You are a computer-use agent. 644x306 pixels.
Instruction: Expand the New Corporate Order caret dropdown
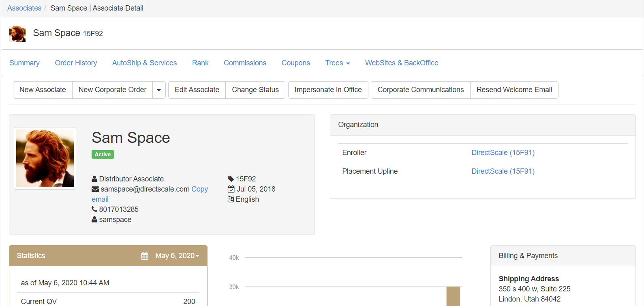point(159,90)
